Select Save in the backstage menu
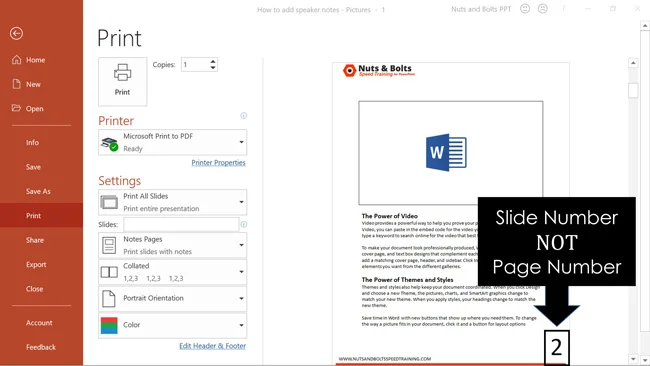 (33, 167)
